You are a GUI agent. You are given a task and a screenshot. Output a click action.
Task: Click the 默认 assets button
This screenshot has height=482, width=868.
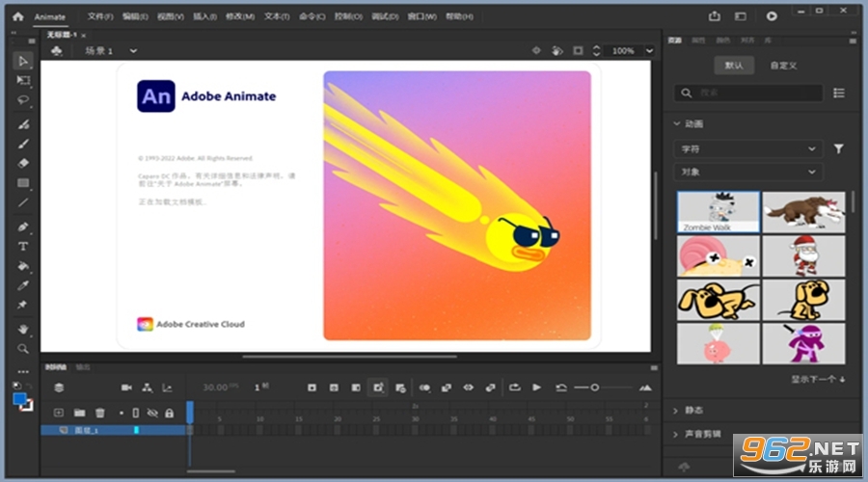tap(734, 66)
